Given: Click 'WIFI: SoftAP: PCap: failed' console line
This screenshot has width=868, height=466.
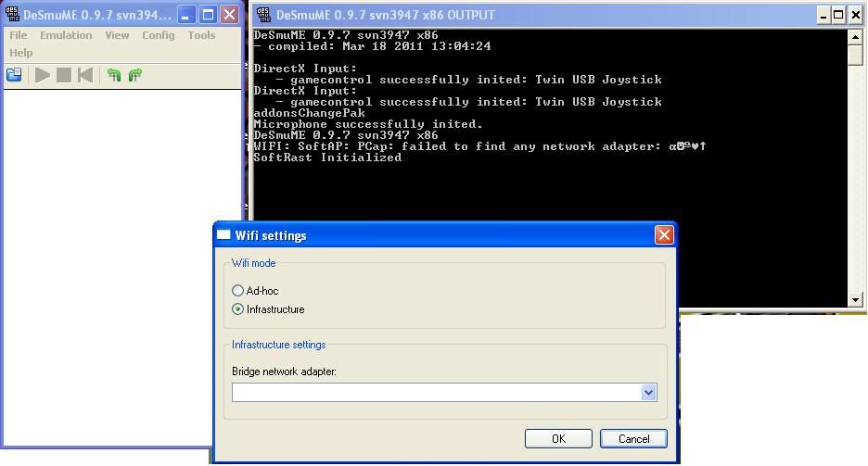Looking at the screenshot, I should [x=479, y=146].
